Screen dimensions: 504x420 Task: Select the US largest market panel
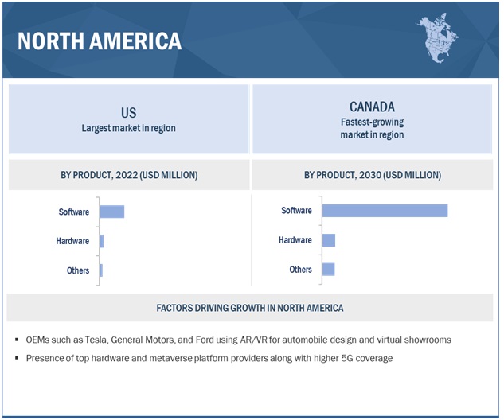pos(128,119)
